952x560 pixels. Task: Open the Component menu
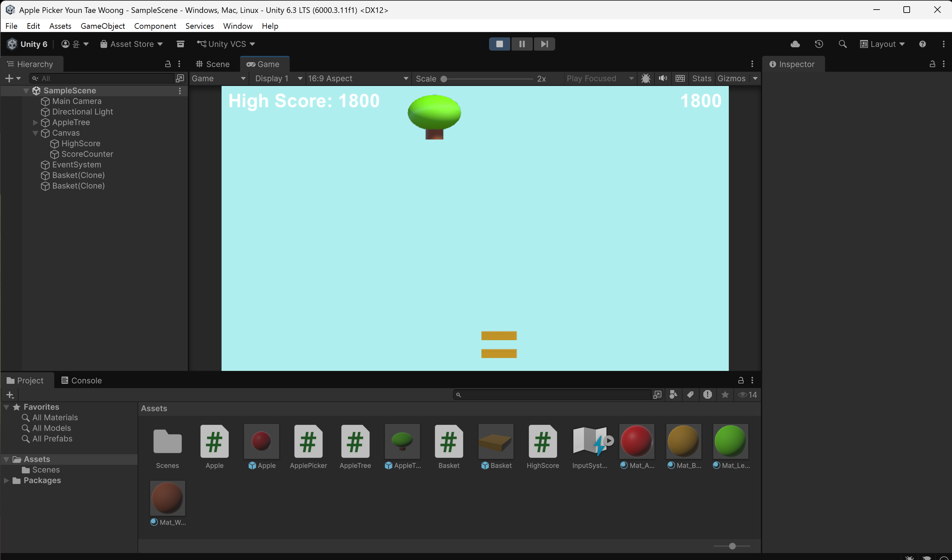155,26
